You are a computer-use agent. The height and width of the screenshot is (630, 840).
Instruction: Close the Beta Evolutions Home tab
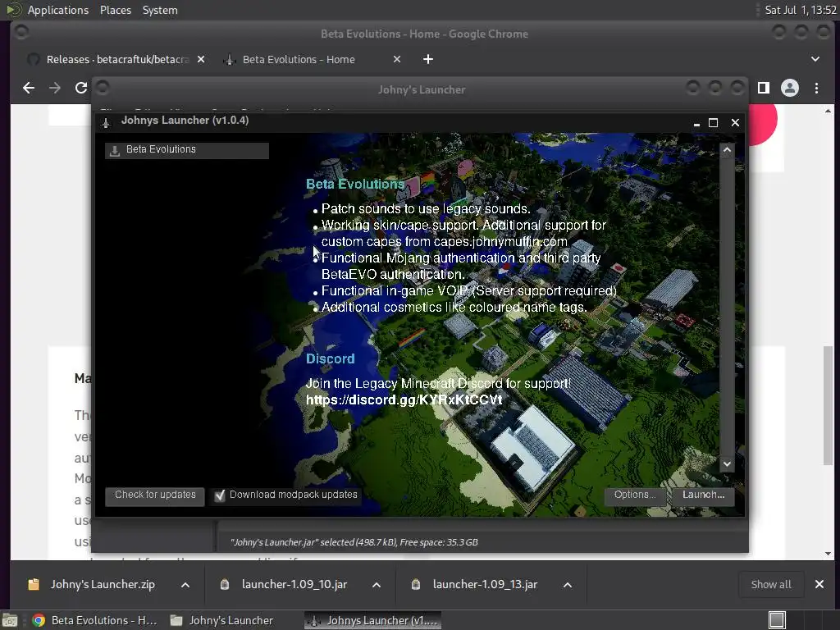point(397,59)
